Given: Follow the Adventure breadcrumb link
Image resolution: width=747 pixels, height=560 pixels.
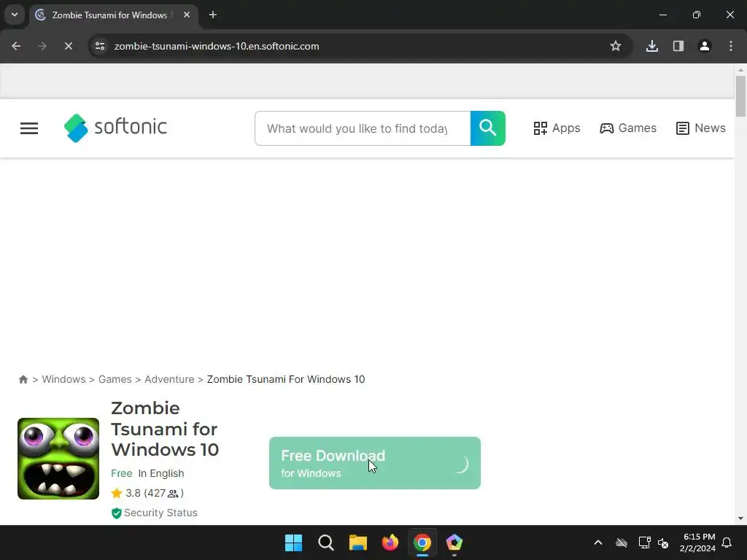Looking at the screenshot, I should click(169, 379).
